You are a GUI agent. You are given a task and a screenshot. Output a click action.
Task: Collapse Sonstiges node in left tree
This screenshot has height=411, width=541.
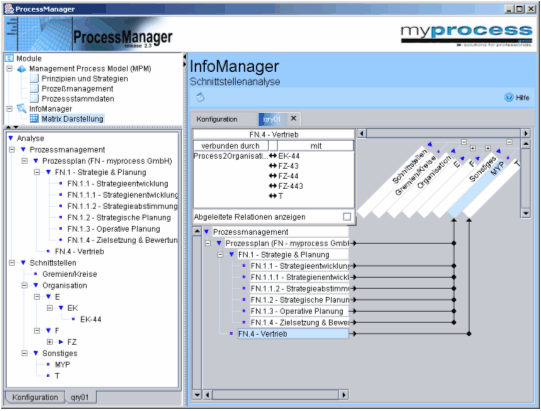[x=24, y=353]
